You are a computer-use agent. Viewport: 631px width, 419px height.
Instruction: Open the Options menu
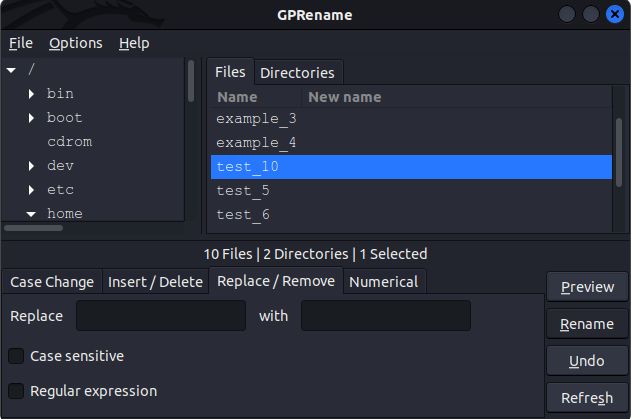tap(76, 43)
